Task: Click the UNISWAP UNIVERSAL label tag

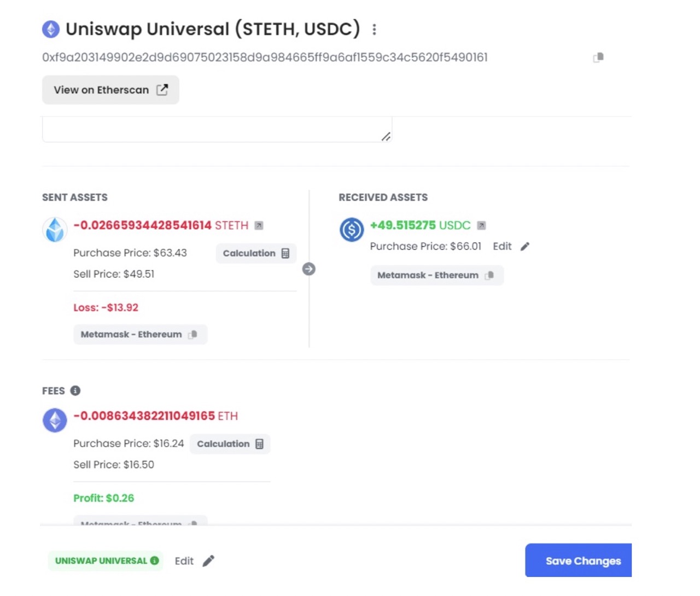Action: [106, 560]
